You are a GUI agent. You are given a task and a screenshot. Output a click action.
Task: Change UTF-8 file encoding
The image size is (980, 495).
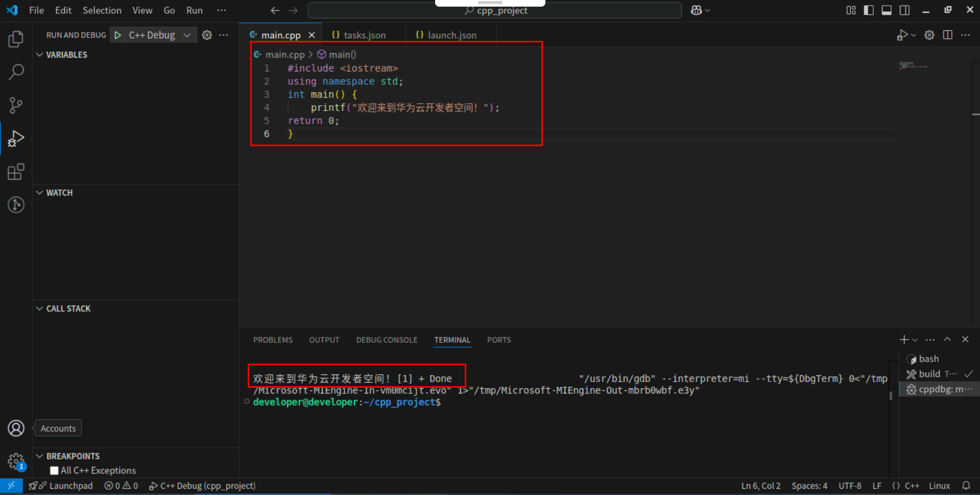pyautogui.click(x=850, y=486)
